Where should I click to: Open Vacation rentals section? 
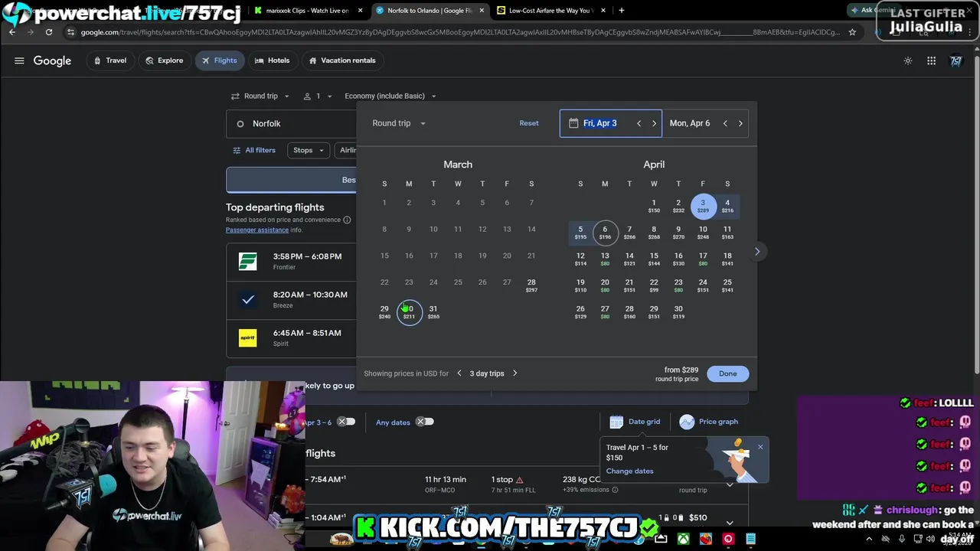pos(342,60)
